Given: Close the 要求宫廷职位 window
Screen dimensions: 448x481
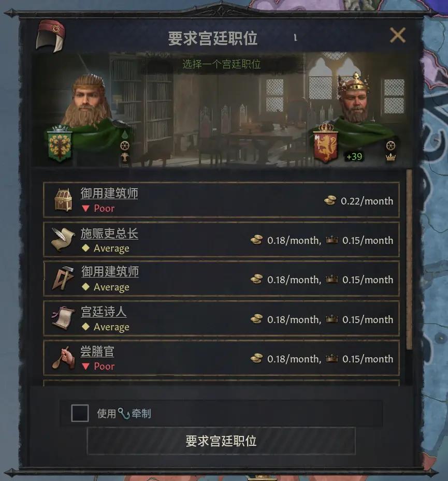Looking at the screenshot, I should point(398,35).
